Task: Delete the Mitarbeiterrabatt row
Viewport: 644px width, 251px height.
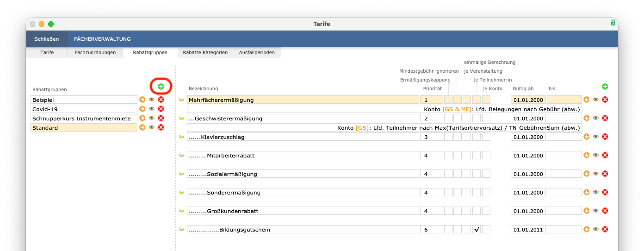Action: [605, 155]
